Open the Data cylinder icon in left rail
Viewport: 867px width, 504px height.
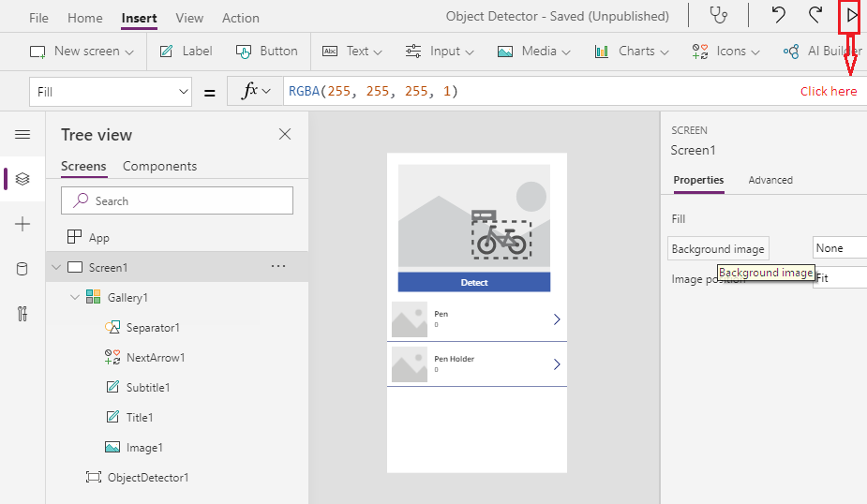[22, 269]
